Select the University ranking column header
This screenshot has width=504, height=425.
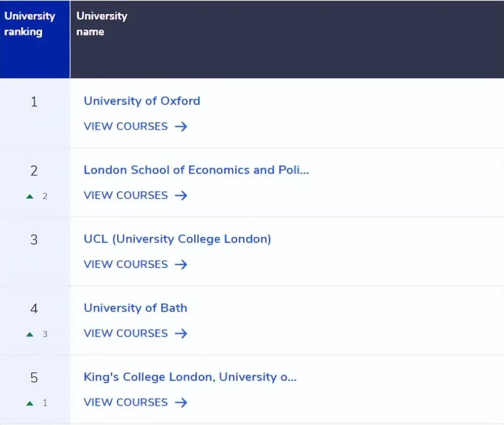[x=29, y=24]
